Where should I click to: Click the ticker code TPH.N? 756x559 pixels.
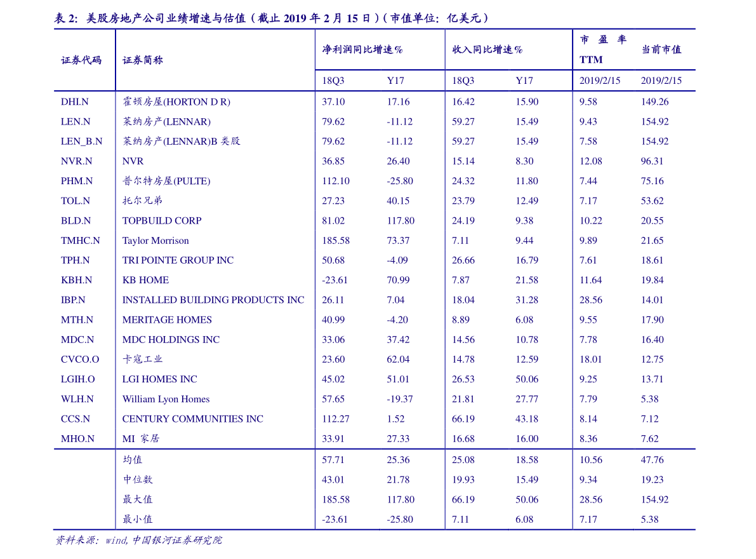click(x=75, y=260)
